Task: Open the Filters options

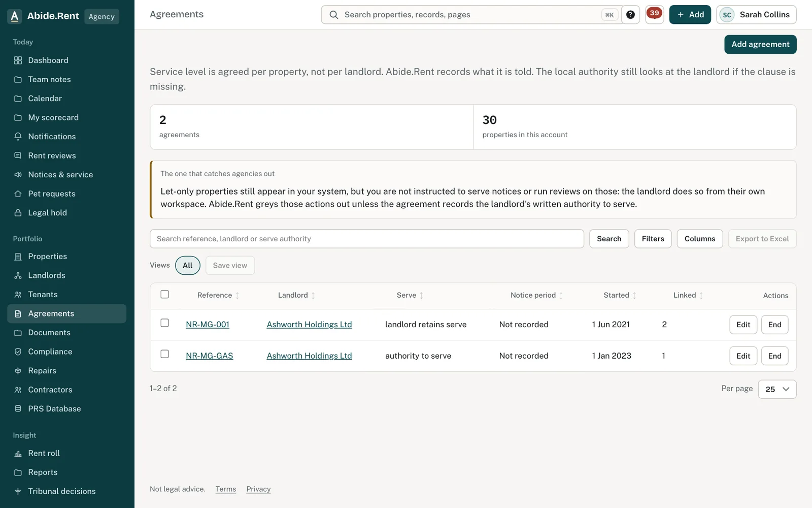Action: tap(653, 239)
